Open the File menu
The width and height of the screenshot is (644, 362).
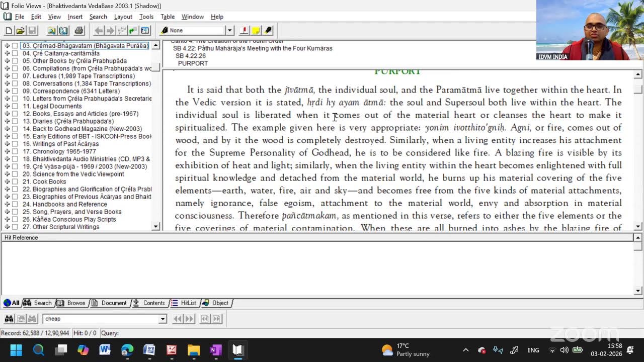(x=20, y=17)
